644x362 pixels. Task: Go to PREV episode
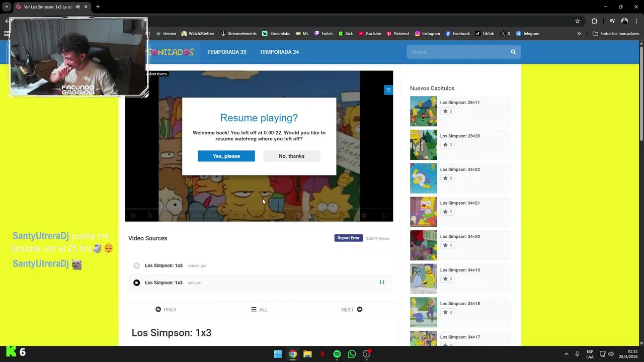[x=166, y=310]
